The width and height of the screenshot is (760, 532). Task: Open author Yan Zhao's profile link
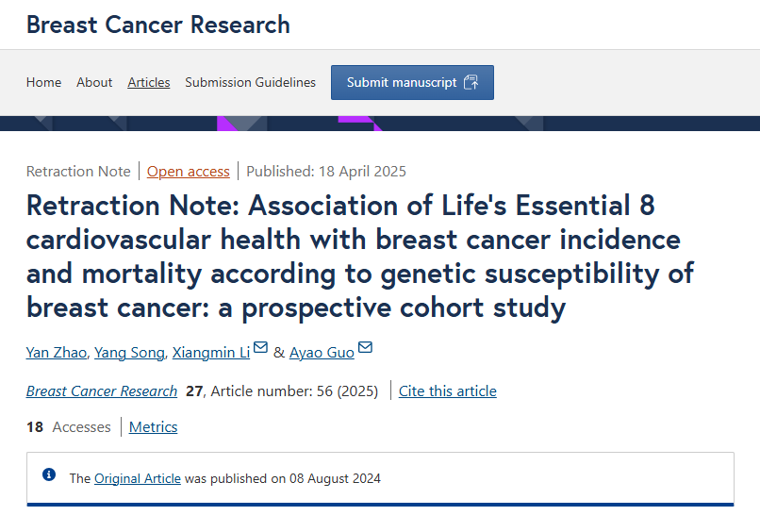57,353
